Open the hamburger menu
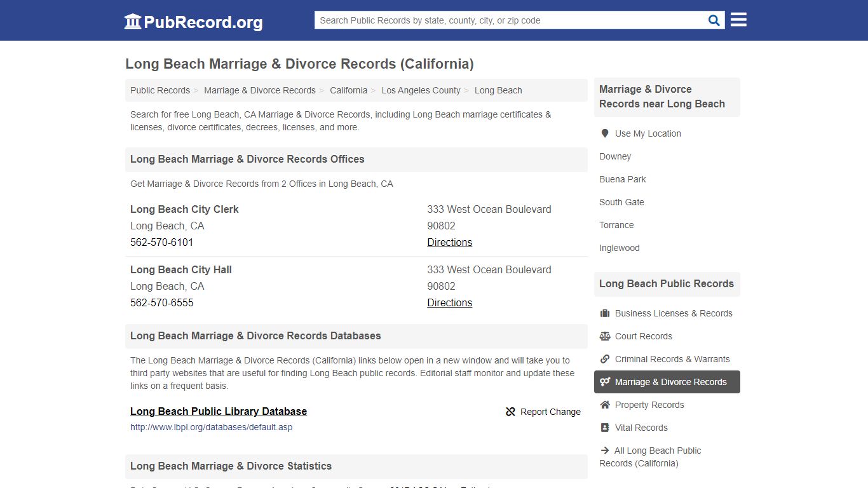The image size is (868, 488). 738,20
